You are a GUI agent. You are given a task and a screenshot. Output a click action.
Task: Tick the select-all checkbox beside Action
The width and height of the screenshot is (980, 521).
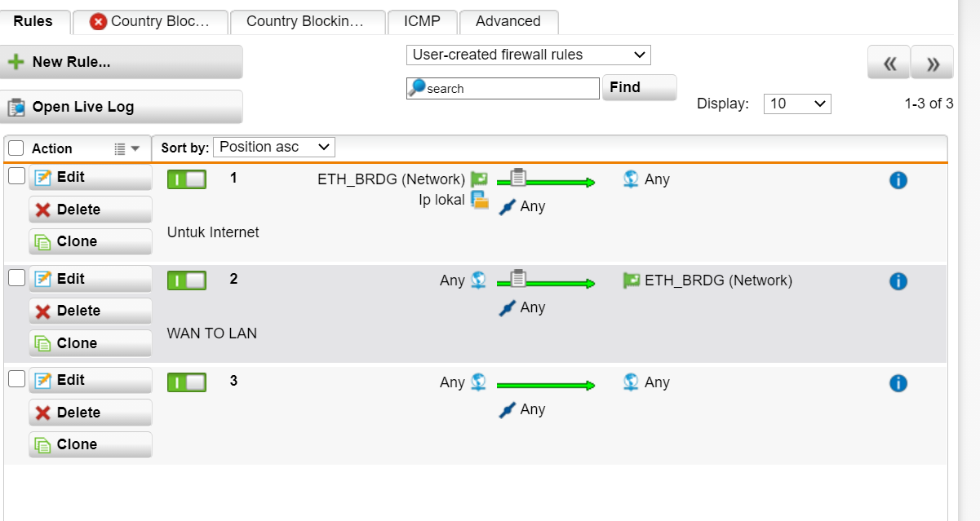16,148
